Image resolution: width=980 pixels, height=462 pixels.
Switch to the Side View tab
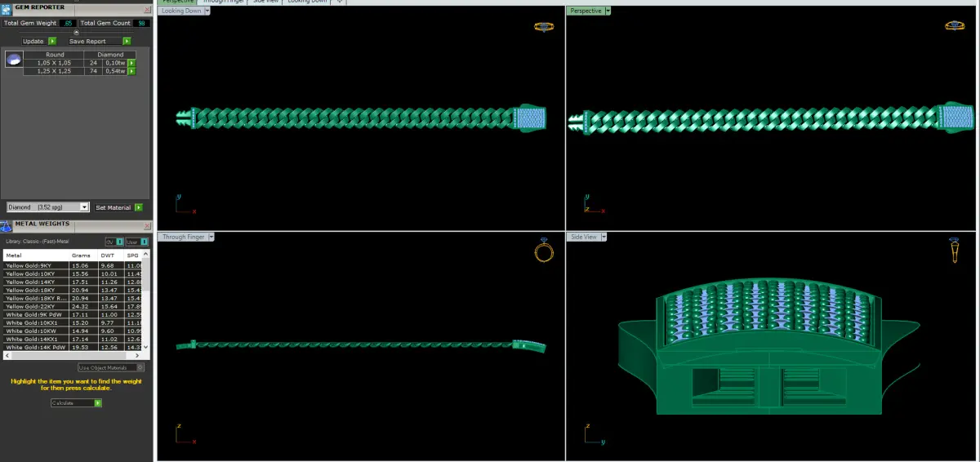click(x=266, y=2)
